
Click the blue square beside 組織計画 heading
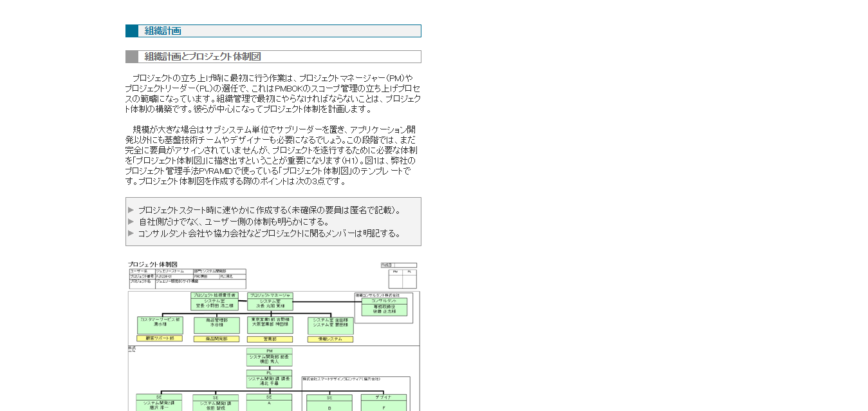tap(132, 31)
